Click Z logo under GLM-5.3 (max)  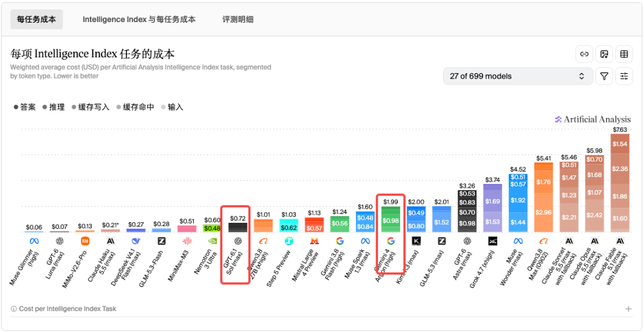(x=441, y=241)
